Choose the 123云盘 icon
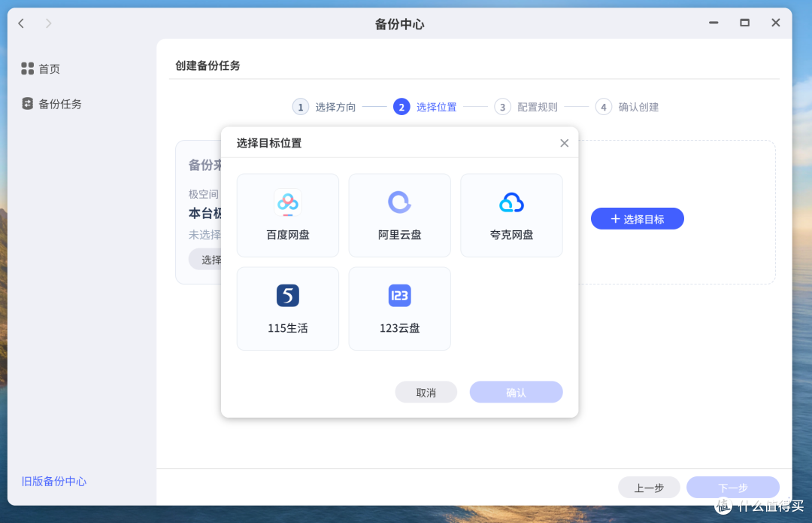Image resolution: width=812 pixels, height=523 pixels. [x=399, y=296]
